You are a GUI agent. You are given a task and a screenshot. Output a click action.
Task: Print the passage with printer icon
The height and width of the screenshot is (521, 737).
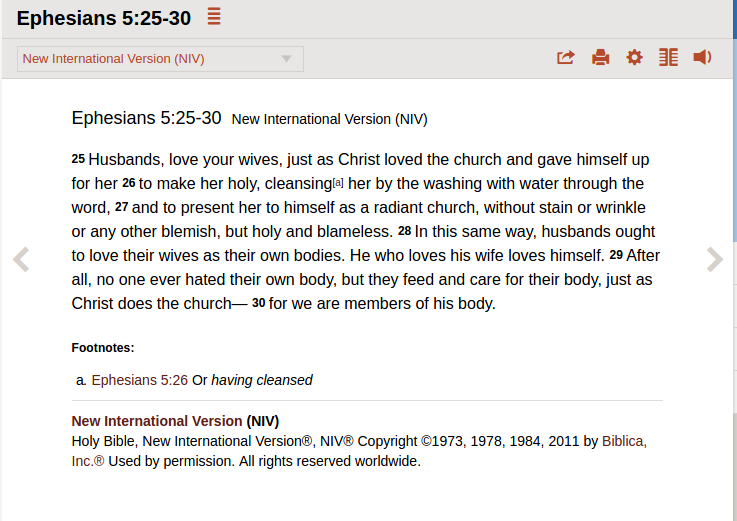pyautogui.click(x=600, y=57)
